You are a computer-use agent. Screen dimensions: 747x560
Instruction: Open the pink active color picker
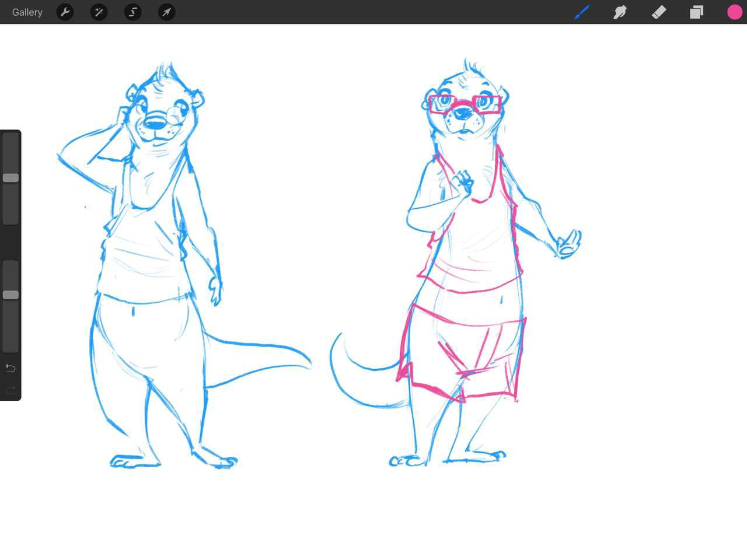pyautogui.click(x=735, y=12)
